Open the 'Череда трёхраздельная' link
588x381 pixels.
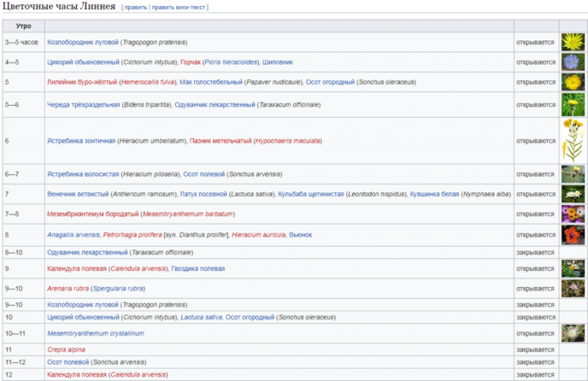coord(83,105)
